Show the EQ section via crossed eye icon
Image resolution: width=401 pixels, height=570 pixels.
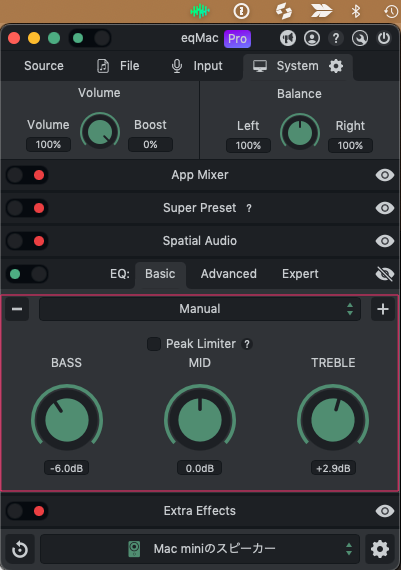tap(385, 274)
